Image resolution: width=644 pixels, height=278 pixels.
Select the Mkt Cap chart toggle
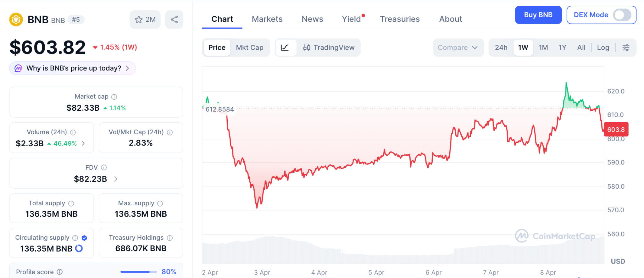click(250, 47)
